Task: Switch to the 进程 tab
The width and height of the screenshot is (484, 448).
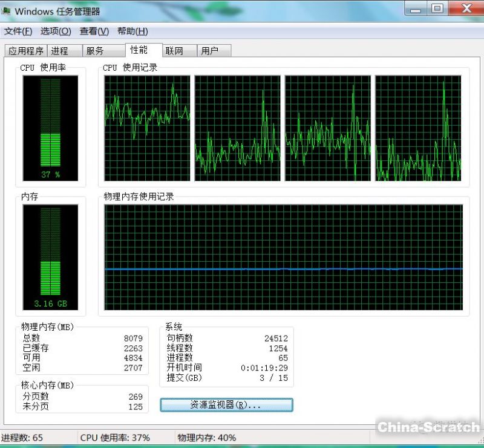Action: pyautogui.click(x=60, y=51)
